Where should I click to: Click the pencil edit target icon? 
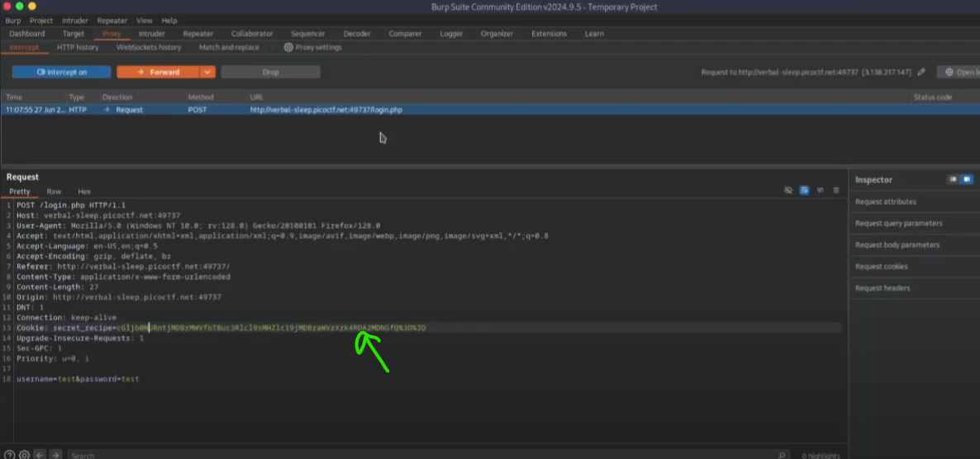[x=921, y=73]
